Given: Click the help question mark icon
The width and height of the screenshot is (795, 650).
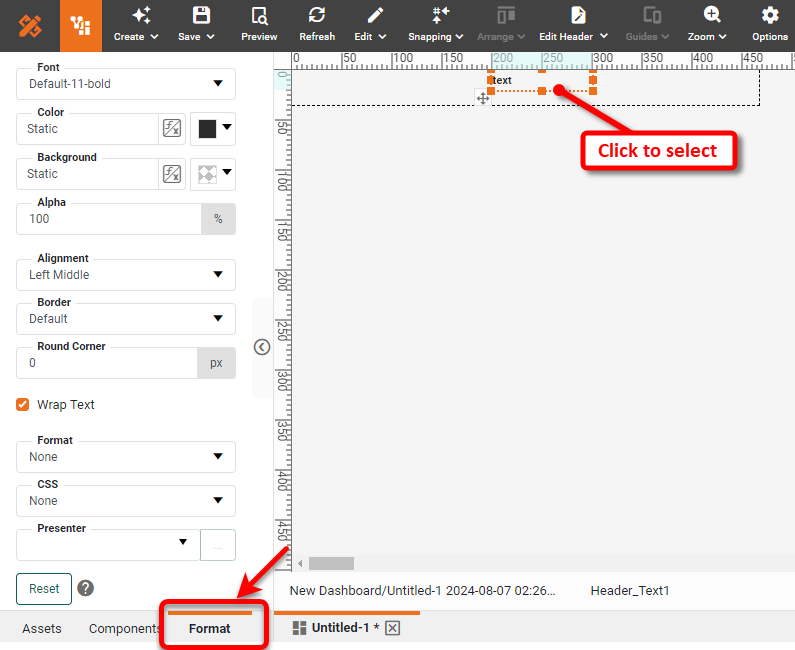Looking at the screenshot, I should pyautogui.click(x=86, y=588).
